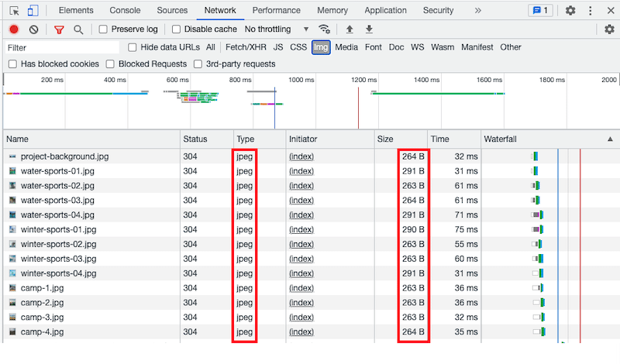620x364 pixels.
Task: Select camp-4.jpg request
Action: coord(42,332)
